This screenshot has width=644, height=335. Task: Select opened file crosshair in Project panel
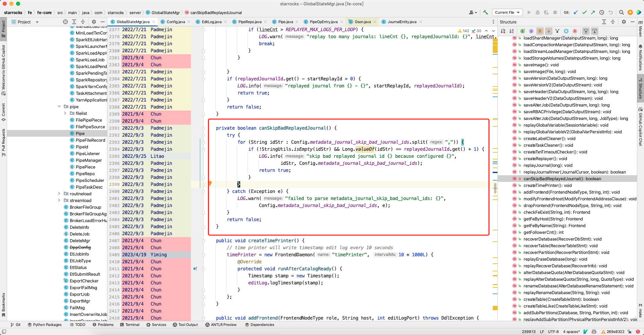coord(65,22)
